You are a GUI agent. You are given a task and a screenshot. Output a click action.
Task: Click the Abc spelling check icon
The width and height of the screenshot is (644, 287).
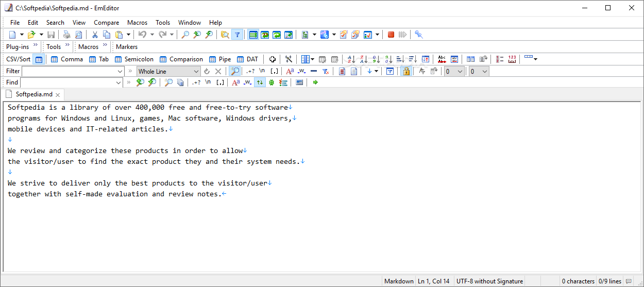coord(442,59)
